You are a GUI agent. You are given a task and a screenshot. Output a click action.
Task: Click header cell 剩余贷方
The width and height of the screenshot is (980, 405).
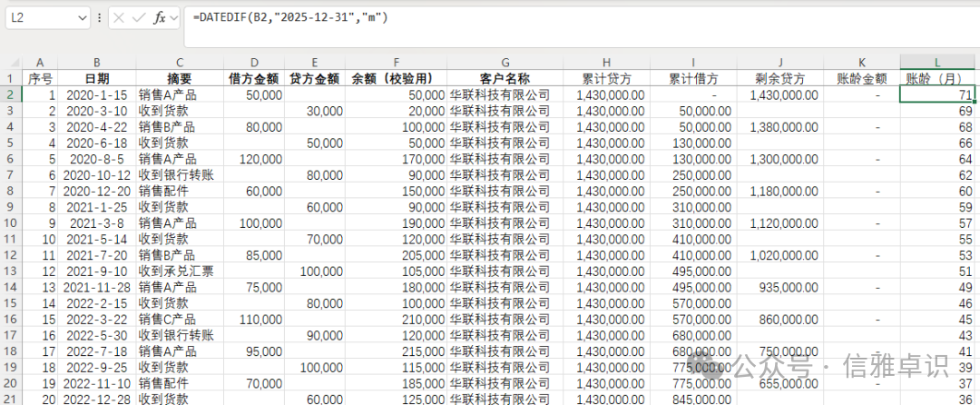(x=780, y=79)
